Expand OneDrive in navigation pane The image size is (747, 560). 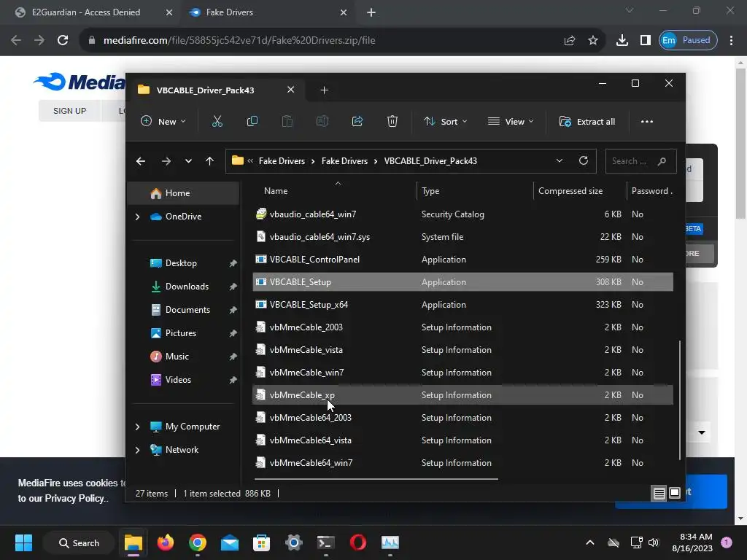coord(137,217)
